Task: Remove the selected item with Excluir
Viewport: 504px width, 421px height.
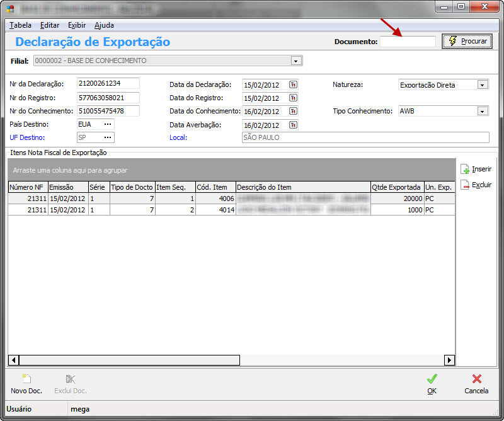Action: [476, 185]
